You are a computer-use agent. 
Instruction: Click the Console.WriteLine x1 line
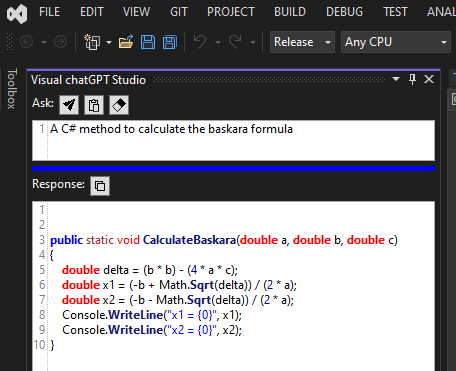click(x=152, y=315)
